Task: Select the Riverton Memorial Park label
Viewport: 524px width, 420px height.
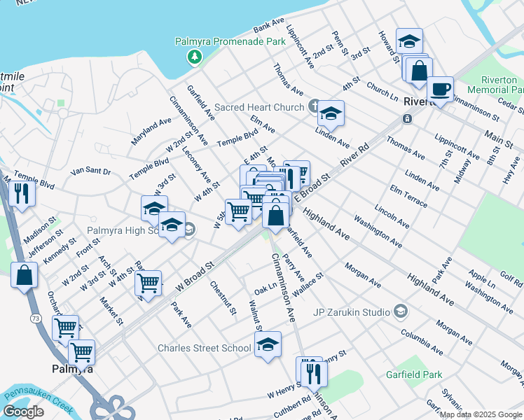Action: click(x=495, y=85)
